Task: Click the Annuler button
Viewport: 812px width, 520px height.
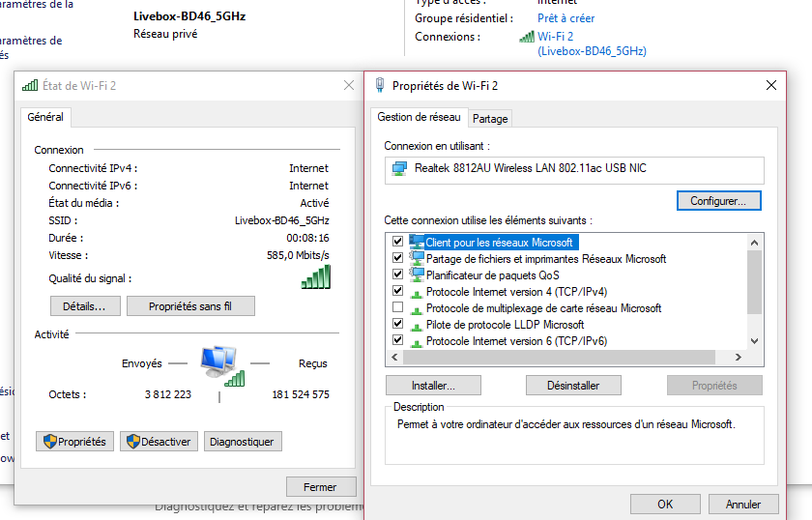Action: 743,504
